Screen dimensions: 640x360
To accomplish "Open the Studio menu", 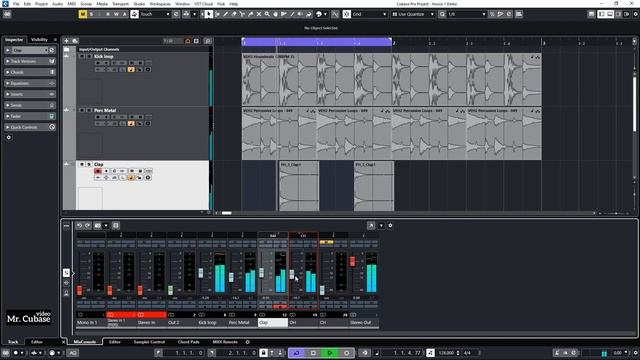I will click(139, 4).
